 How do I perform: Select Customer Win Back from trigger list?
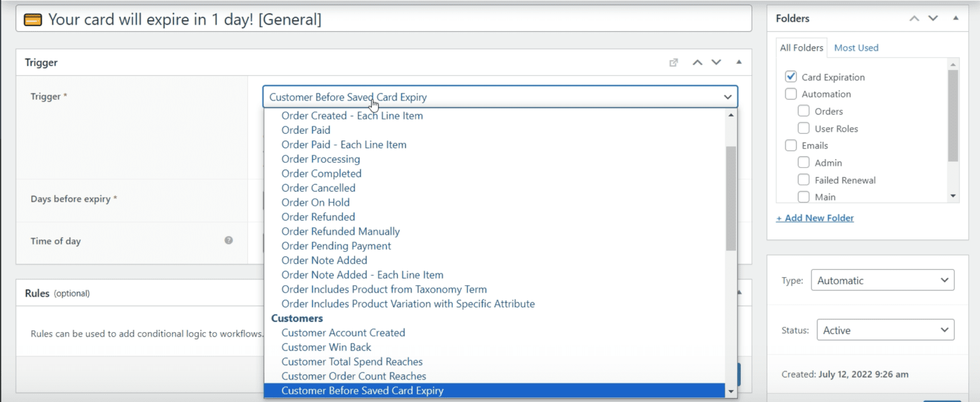tap(326, 347)
